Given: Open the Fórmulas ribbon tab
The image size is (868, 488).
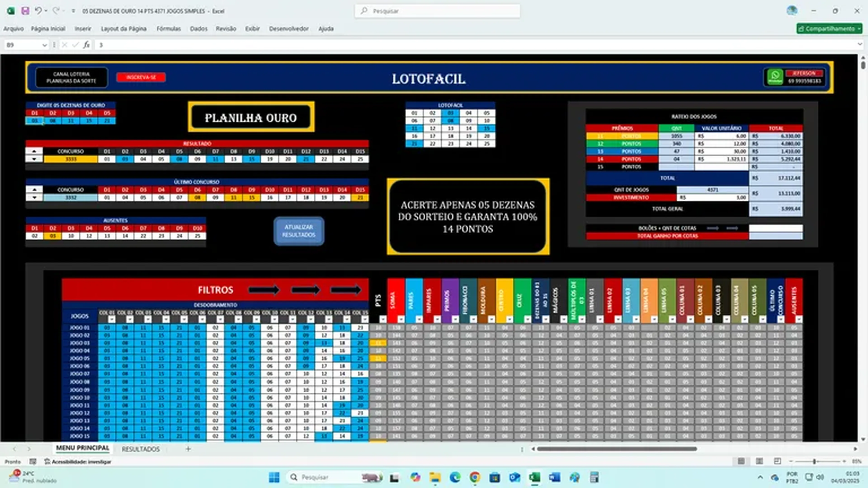Looking at the screenshot, I should point(168,29).
